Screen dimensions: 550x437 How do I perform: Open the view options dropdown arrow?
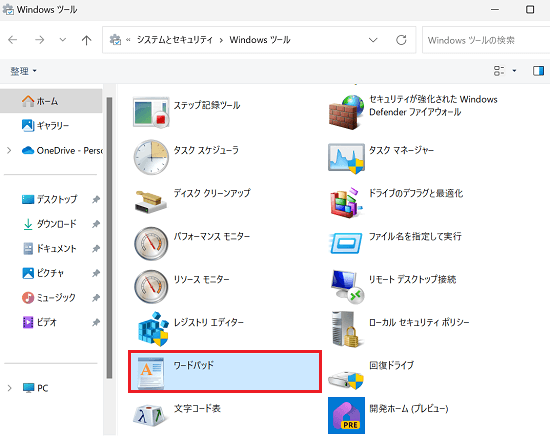tap(514, 71)
